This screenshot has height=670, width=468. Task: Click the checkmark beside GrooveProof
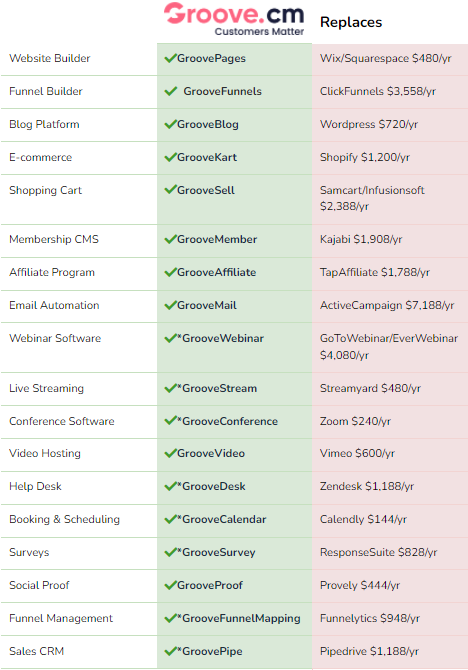coord(171,585)
